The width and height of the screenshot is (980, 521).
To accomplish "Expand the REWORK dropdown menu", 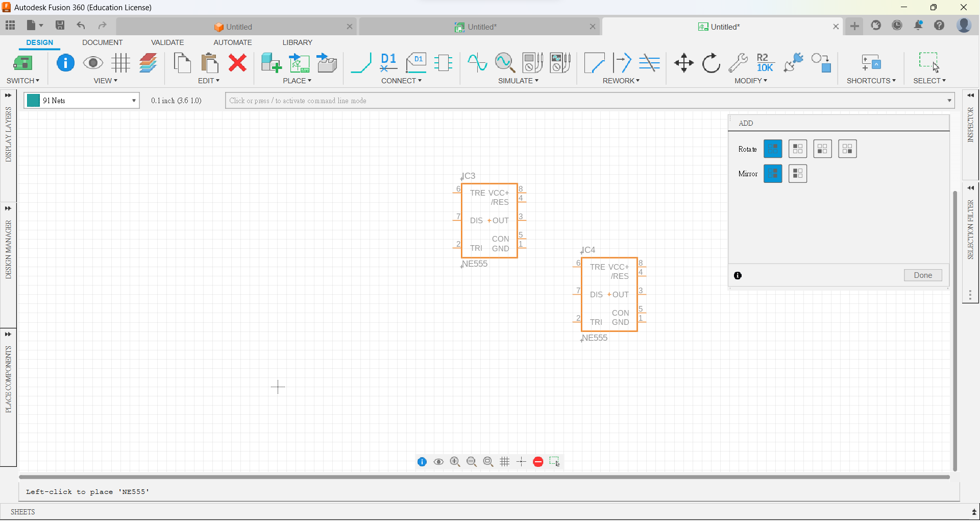I will click(x=621, y=81).
